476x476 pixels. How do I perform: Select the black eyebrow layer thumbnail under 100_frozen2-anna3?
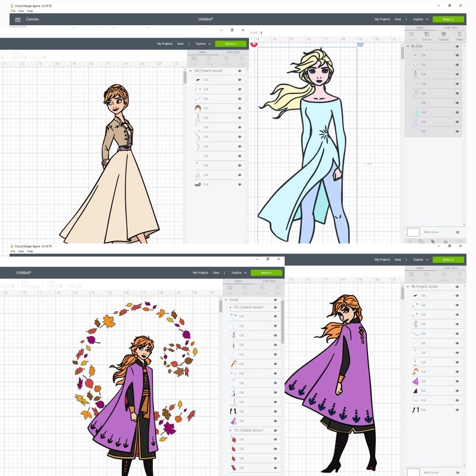pyautogui.click(x=198, y=80)
